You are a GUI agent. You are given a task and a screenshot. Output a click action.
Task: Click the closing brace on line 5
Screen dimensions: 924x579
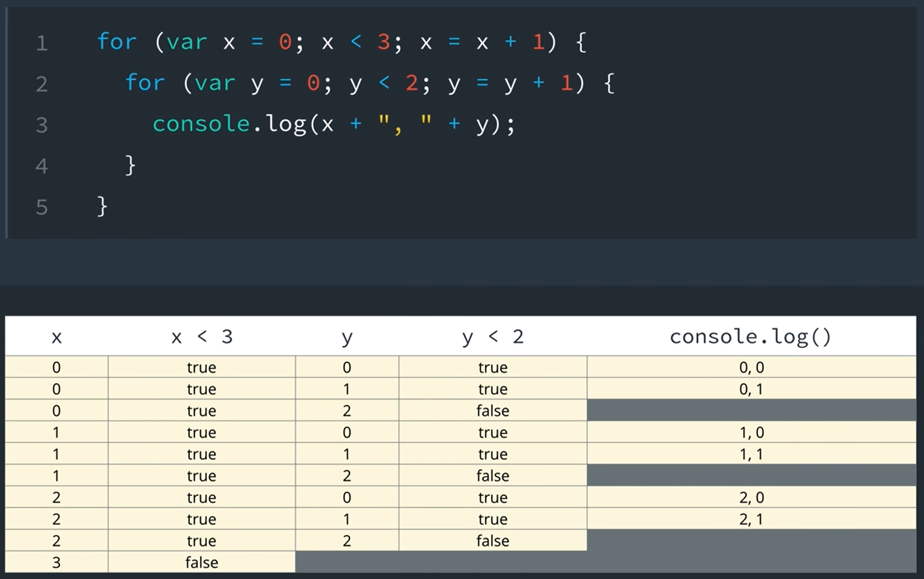102,206
